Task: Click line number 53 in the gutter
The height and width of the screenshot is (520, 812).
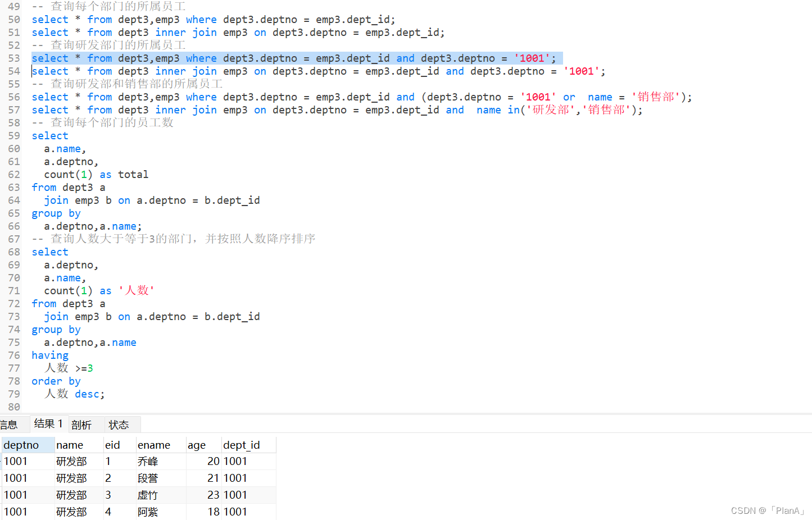Action: point(14,58)
